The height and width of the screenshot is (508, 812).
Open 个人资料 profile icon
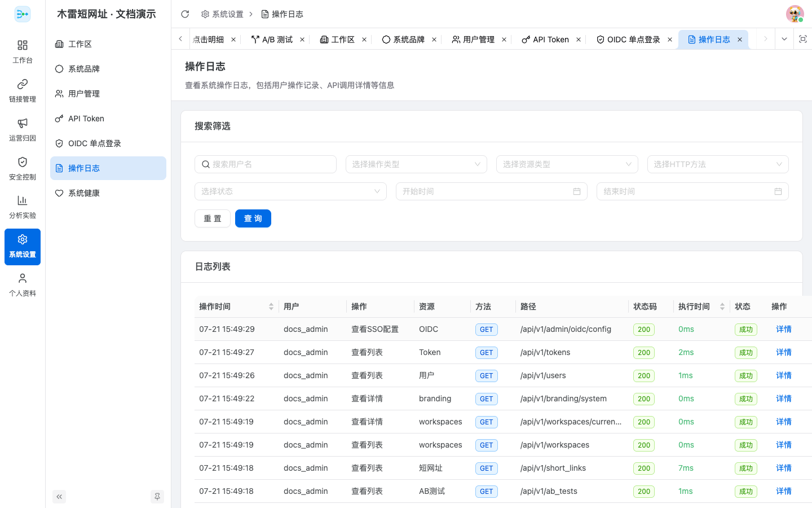[x=23, y=285]
